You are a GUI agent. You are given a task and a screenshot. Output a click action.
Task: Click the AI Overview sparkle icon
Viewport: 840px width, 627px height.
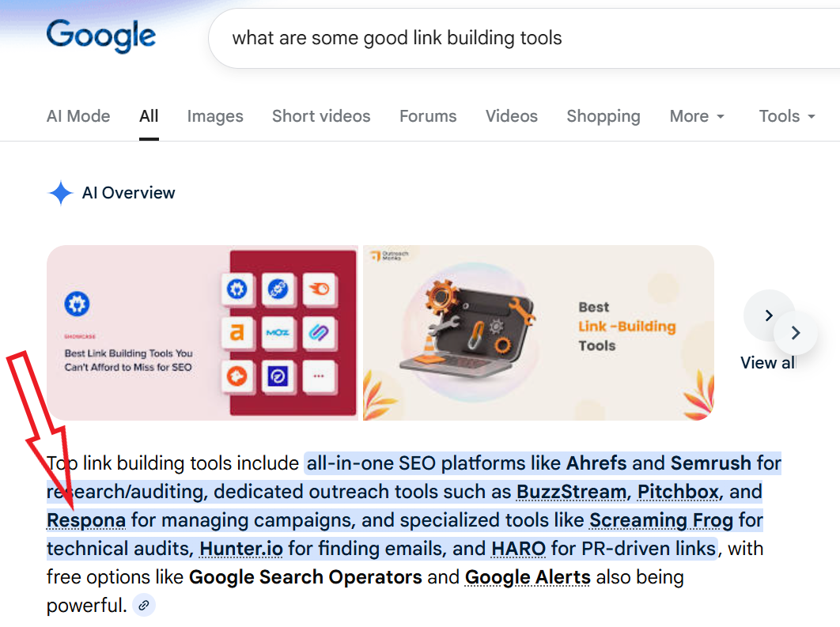point(62,193)
